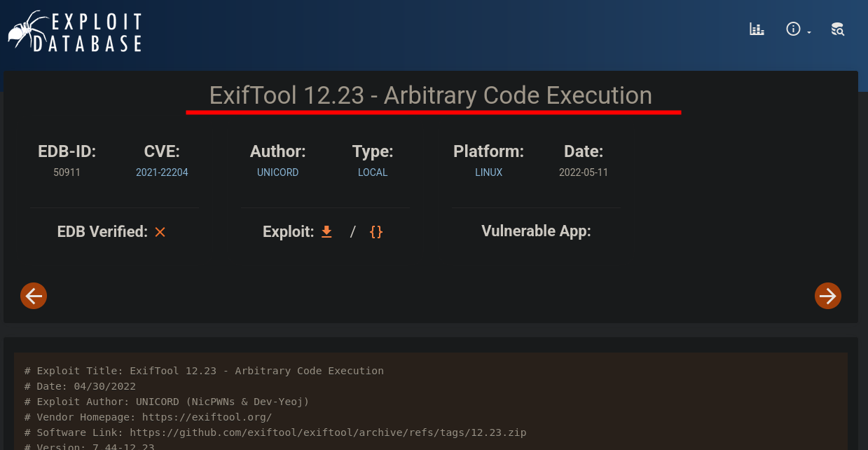Click the GitHub software link in code
This screenshot has width=868, height=450.
point(327,432)
